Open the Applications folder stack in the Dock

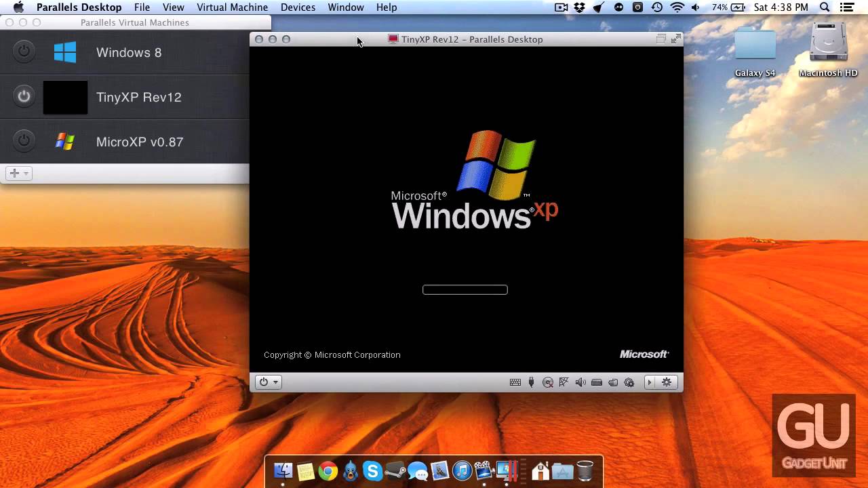click(562, 470)
